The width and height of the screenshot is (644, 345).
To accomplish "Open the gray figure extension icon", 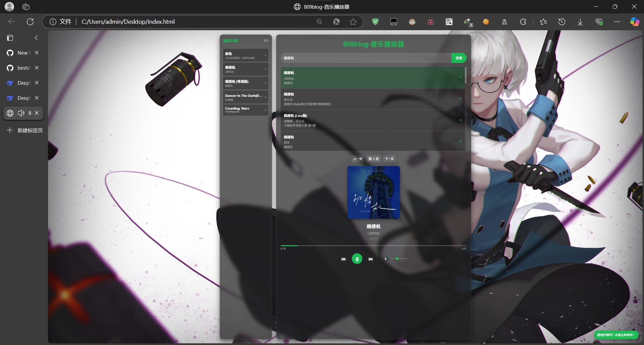I will coord(504,22).
